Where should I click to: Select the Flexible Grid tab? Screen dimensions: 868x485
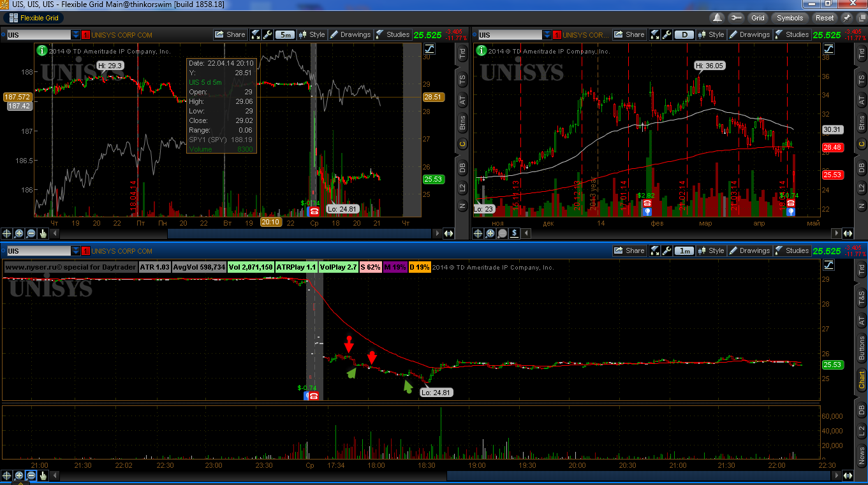pyautogui.click(x=33, y=18)
